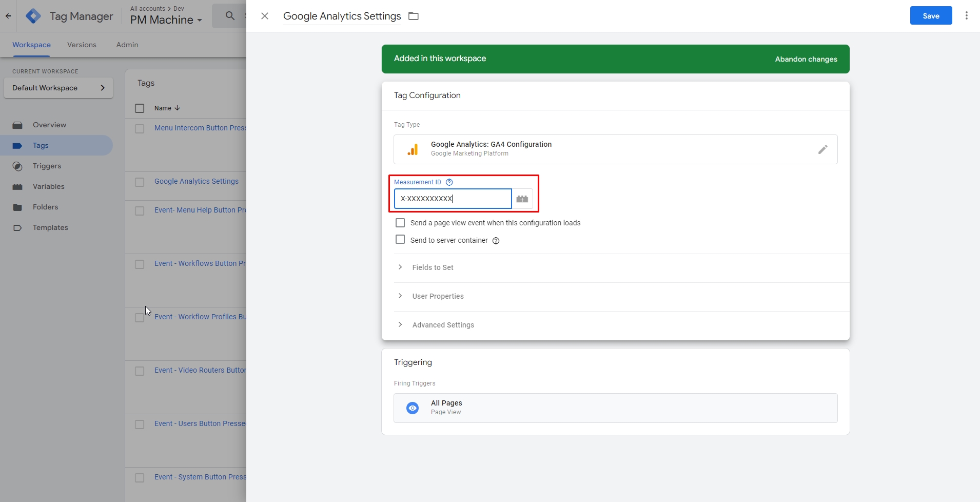Click the pencil icon to edit tag type
The image size is (980, 502).
click(823, 149)
